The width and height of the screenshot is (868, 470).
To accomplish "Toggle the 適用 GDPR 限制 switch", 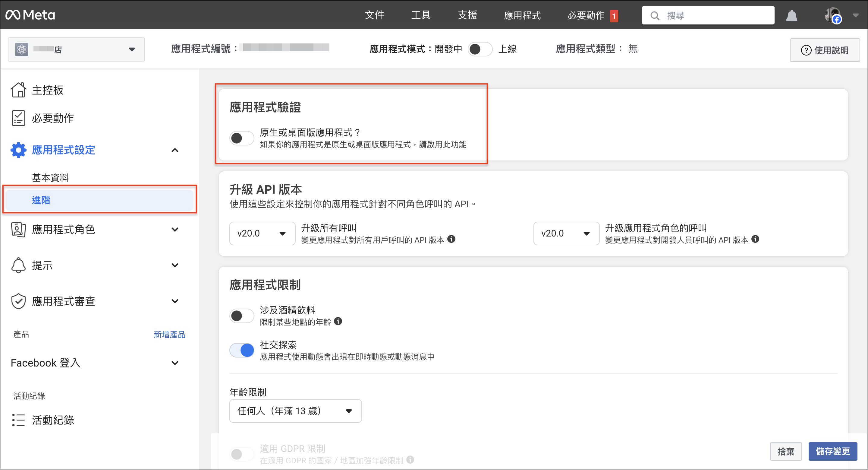I will pyautogui.click(x=242, y=454).
